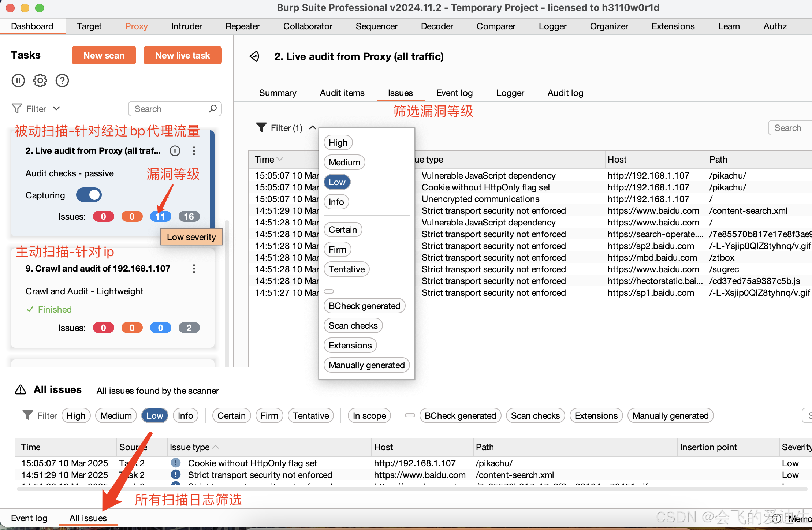Click the blue low severity issues count badge

coord(160,216)
